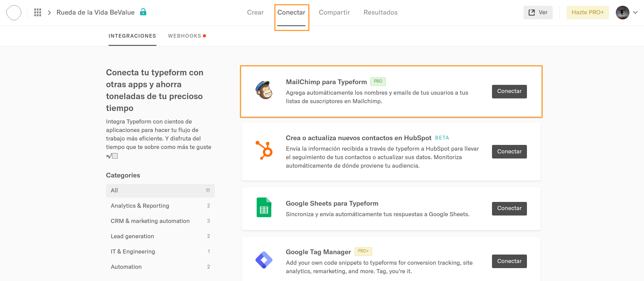
Task: Click the MailChimp monkey logo
Action: pos(264,90)
